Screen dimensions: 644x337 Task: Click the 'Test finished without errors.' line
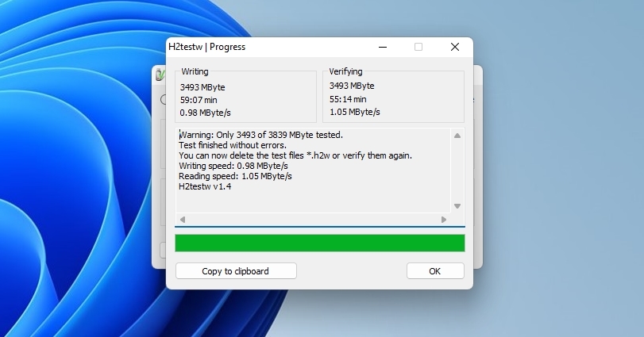point(233,145)
